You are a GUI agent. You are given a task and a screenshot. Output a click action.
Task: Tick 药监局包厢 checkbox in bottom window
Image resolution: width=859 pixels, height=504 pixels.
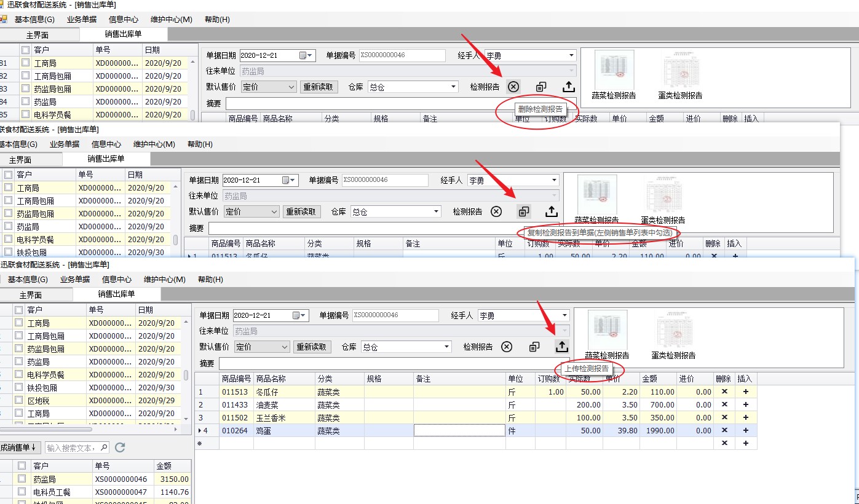(x=18, y=349)
